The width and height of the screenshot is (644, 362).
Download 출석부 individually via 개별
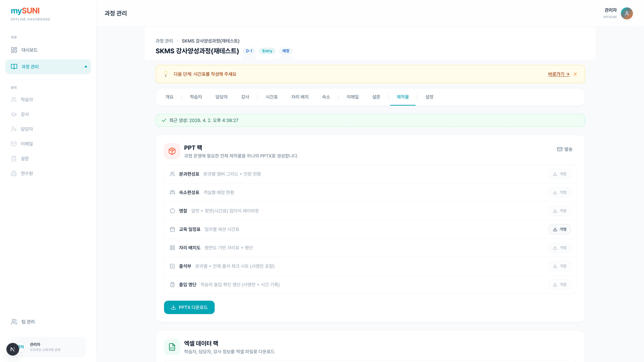(559, 266)
